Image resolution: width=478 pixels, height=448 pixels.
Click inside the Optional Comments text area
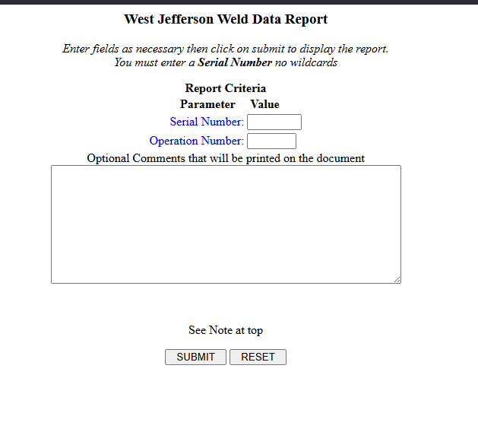click(226, 224)
